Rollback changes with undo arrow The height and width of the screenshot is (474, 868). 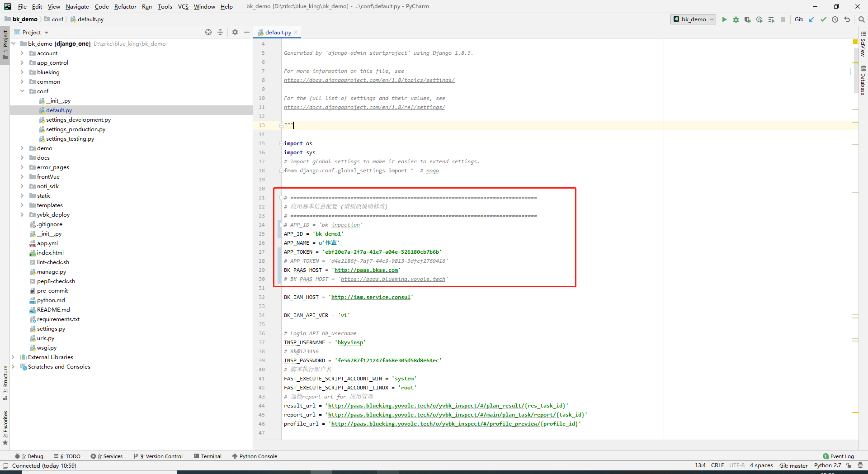pyautogui.click(x=847, y=19)
